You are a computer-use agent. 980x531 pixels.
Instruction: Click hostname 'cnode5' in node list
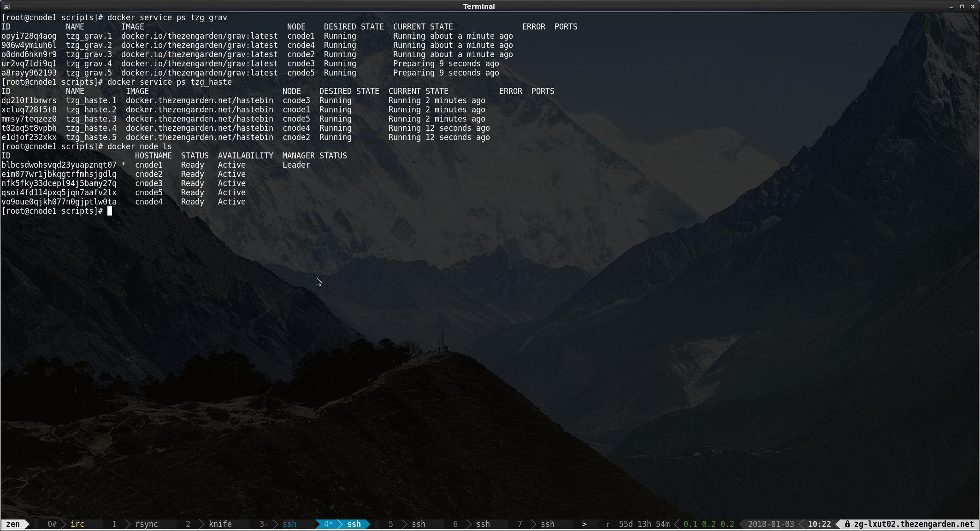tap(149, 193)
